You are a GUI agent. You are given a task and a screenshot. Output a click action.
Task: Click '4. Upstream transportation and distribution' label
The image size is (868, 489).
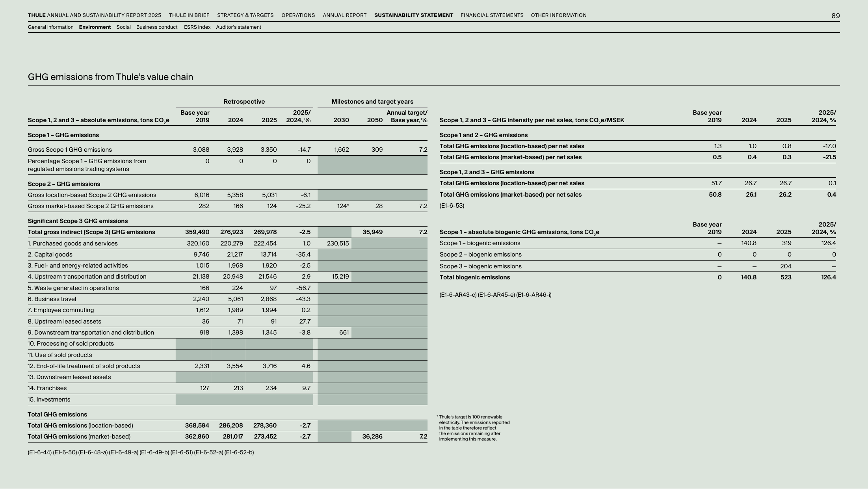(x=87, y=277)
